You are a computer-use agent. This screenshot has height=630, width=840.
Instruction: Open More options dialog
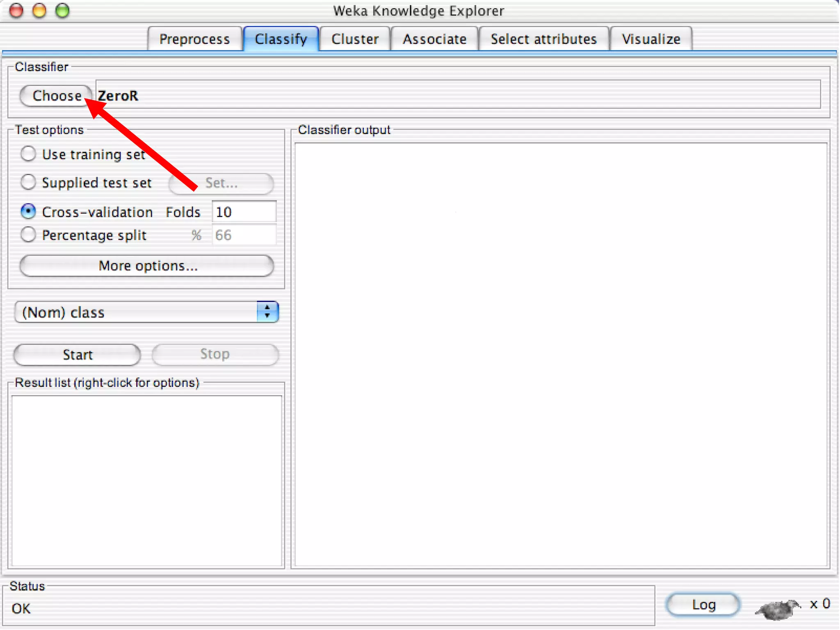(x=147, y=266)
